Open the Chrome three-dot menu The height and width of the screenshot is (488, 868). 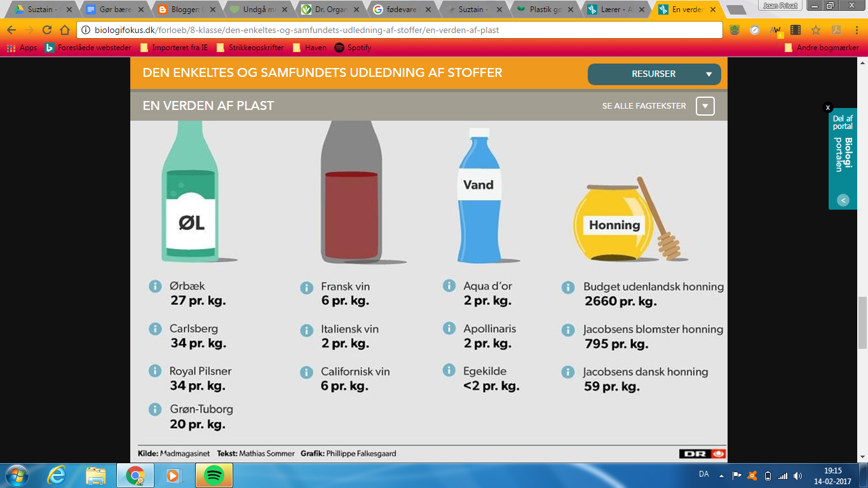[856, 30]
